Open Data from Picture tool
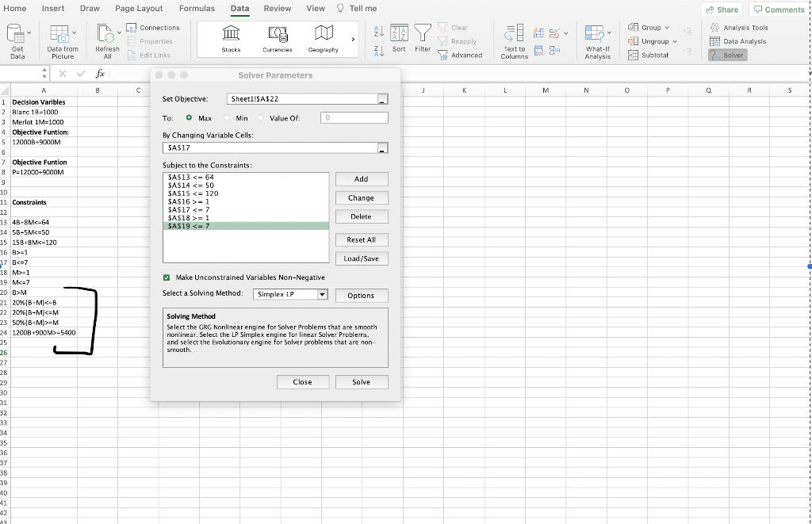 click(x=62, y=33)
